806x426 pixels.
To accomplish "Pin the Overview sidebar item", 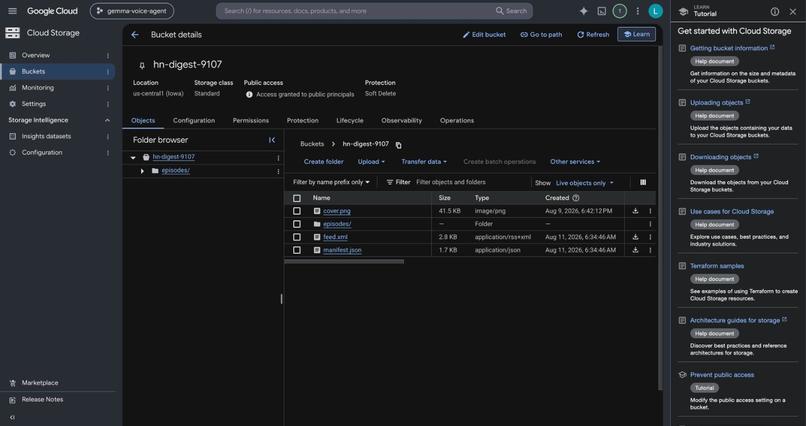I will [x=108, y=55].
